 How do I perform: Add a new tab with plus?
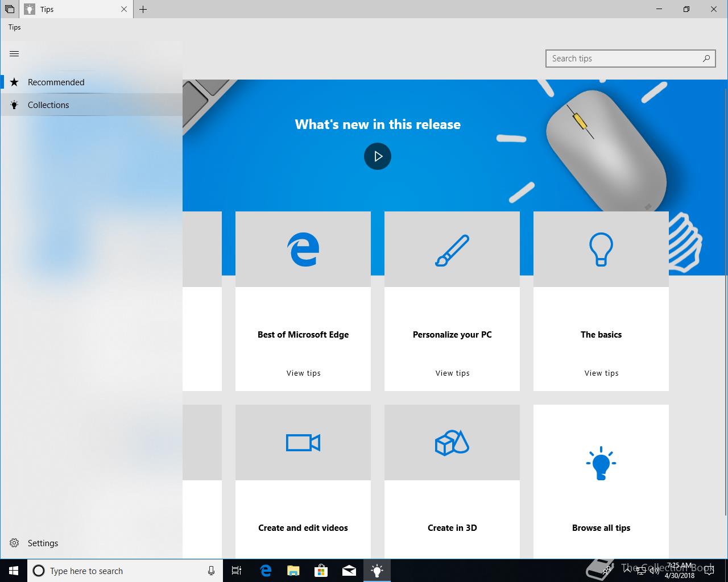[143, 9]
